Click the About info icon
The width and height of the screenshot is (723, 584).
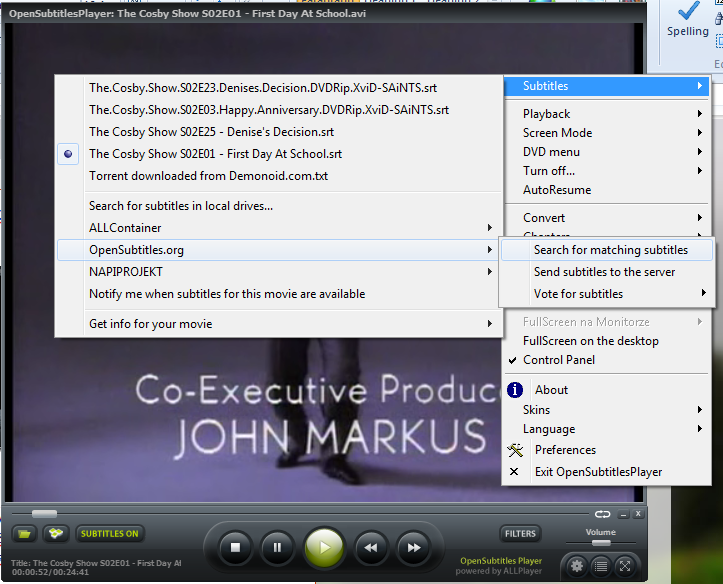(x=515, y=390)
